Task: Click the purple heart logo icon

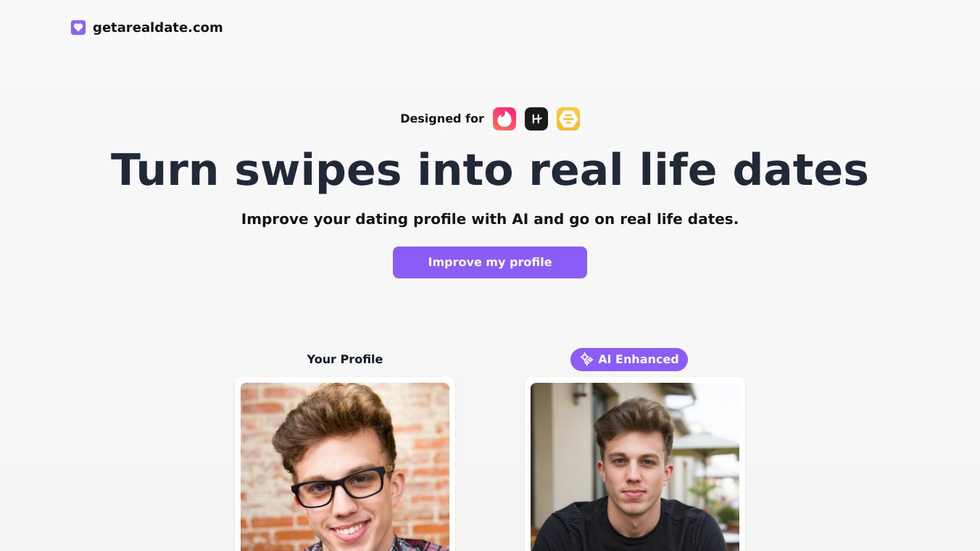Action: (78, 28)
